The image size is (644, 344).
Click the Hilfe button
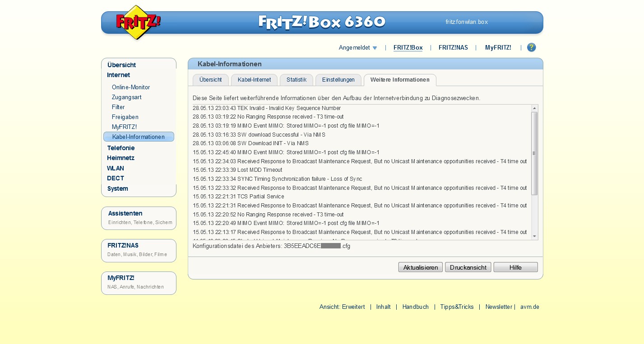tap(516, 267)
